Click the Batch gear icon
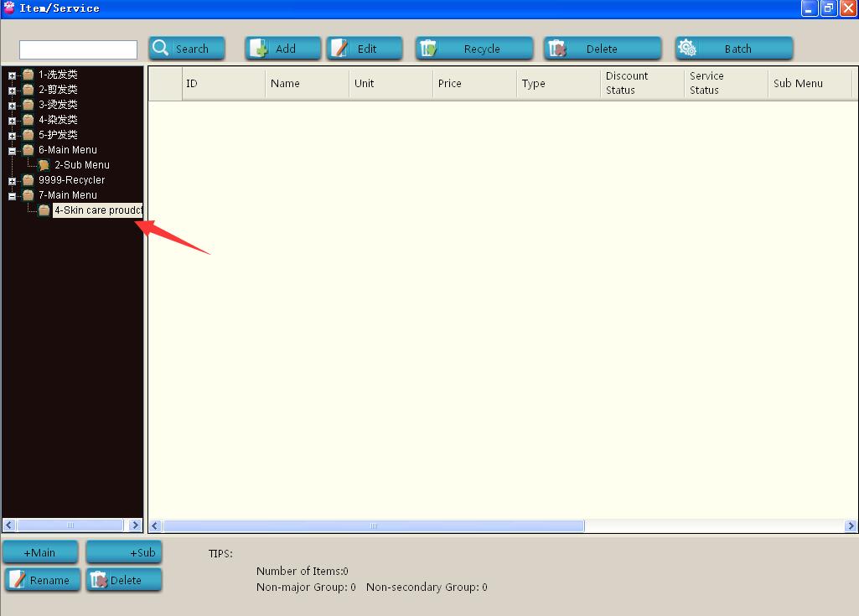 coord(687,49)
